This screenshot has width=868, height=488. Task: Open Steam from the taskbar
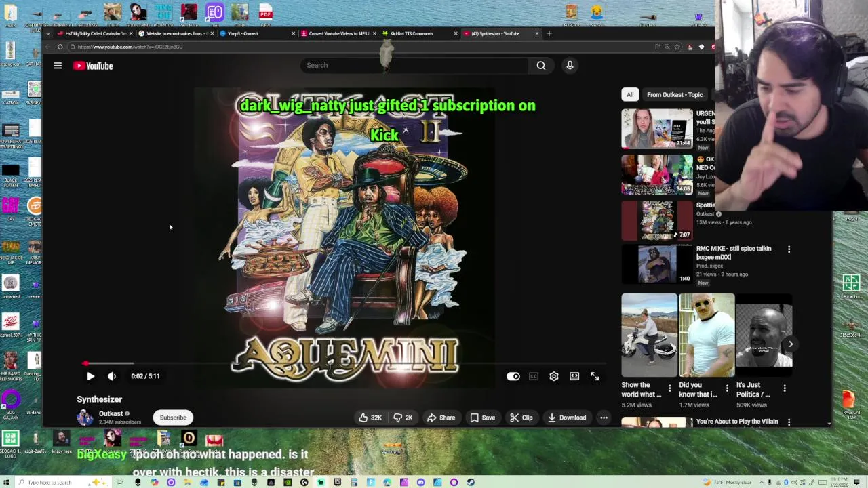pyautogui.click(x=471, y=482)
